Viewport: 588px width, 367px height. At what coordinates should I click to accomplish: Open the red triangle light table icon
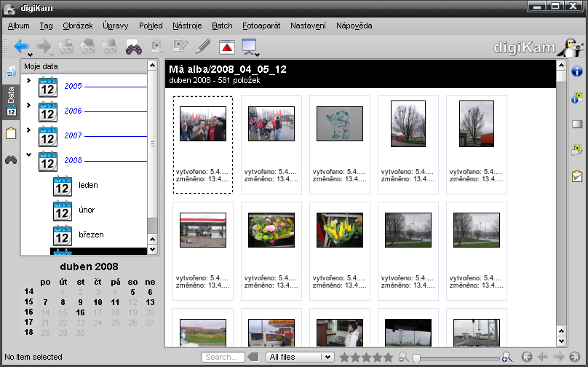(x=227, y=47)
